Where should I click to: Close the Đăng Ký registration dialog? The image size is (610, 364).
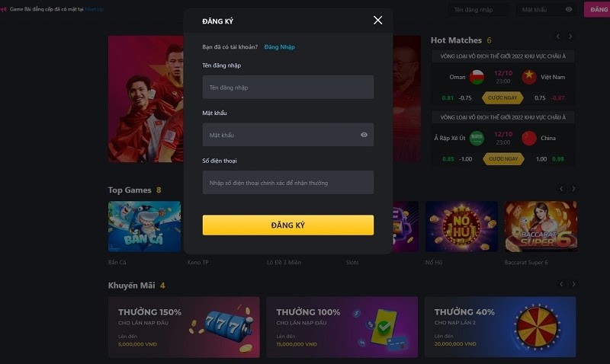tap(377, 21)
